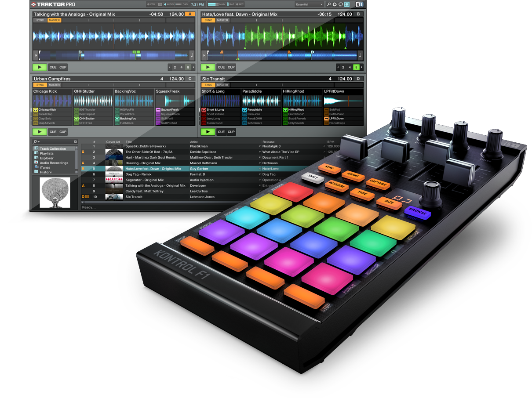Open Deck C letter dropdown
Screen dimensions: 532x398
pyautogui.click(x=190, y=79)
